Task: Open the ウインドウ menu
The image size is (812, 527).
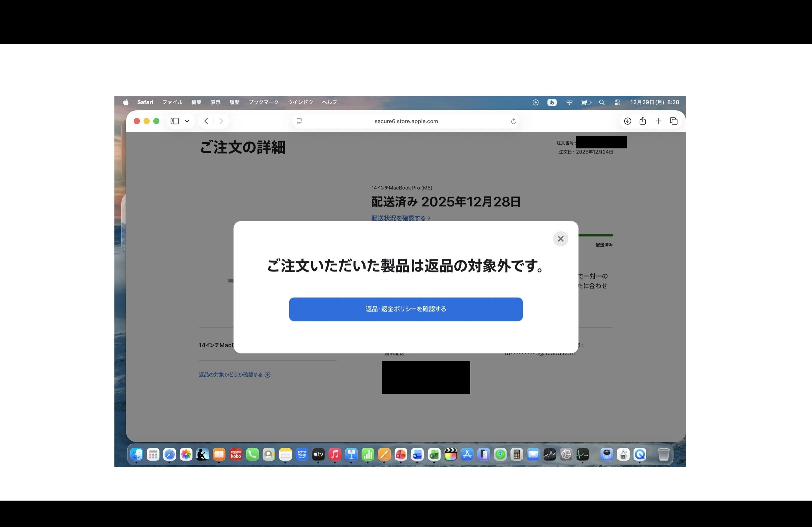Action: [300, 102]
